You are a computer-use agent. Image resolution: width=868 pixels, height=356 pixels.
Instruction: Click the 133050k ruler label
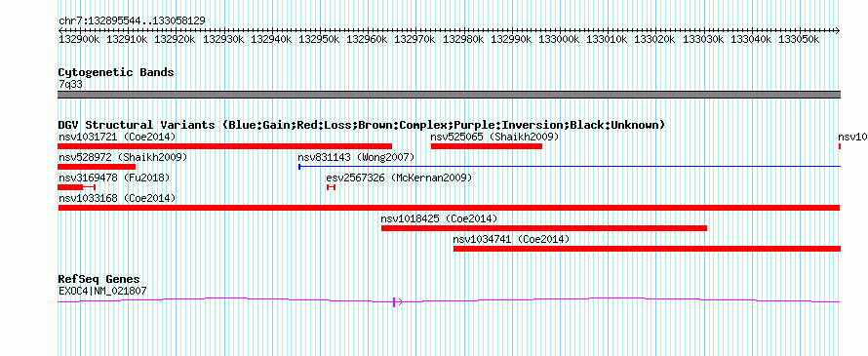800,39
